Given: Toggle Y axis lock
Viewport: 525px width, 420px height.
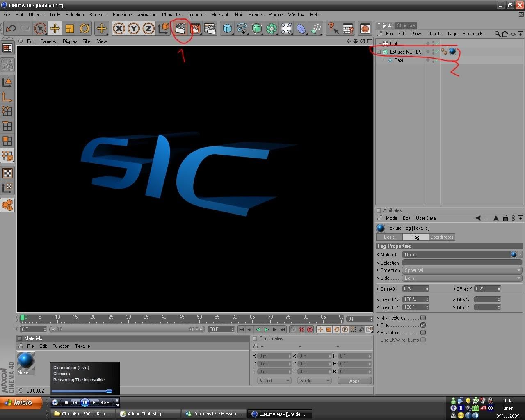Looking at the screenshot, I should point(134,28).
